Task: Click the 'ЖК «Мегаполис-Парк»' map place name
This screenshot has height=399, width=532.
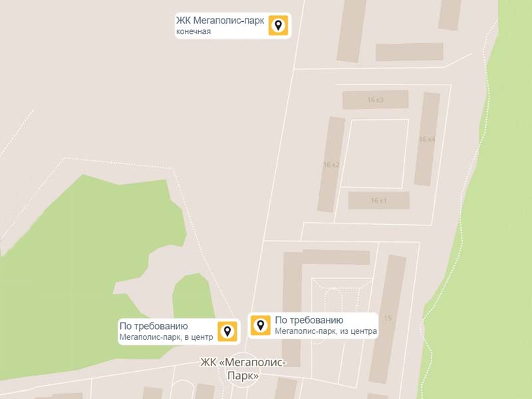Action: point(243,369)
